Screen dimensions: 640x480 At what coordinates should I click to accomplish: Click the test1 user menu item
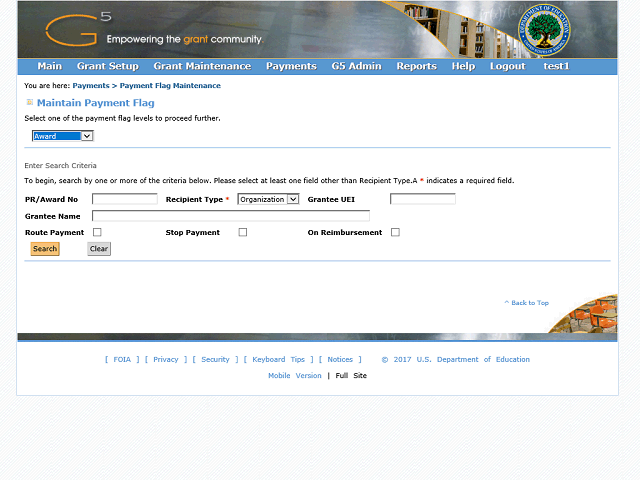click(x=556, y=66)
